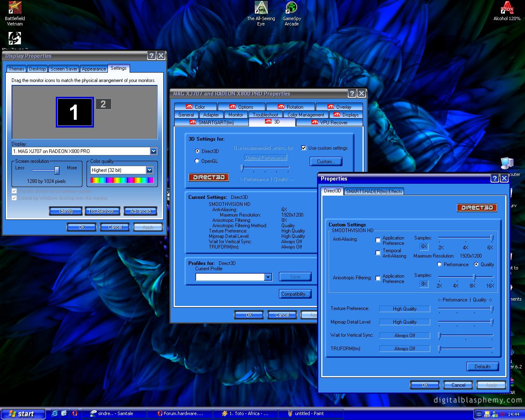Switch to Toto - Africa Winamp taskbar item
Screen dimensions: 525x420
click(245, 413)
